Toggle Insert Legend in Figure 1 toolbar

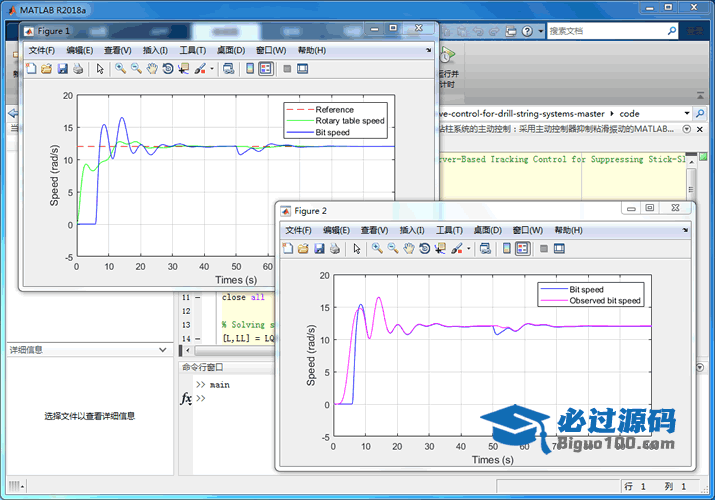click(x=266, y=69)
